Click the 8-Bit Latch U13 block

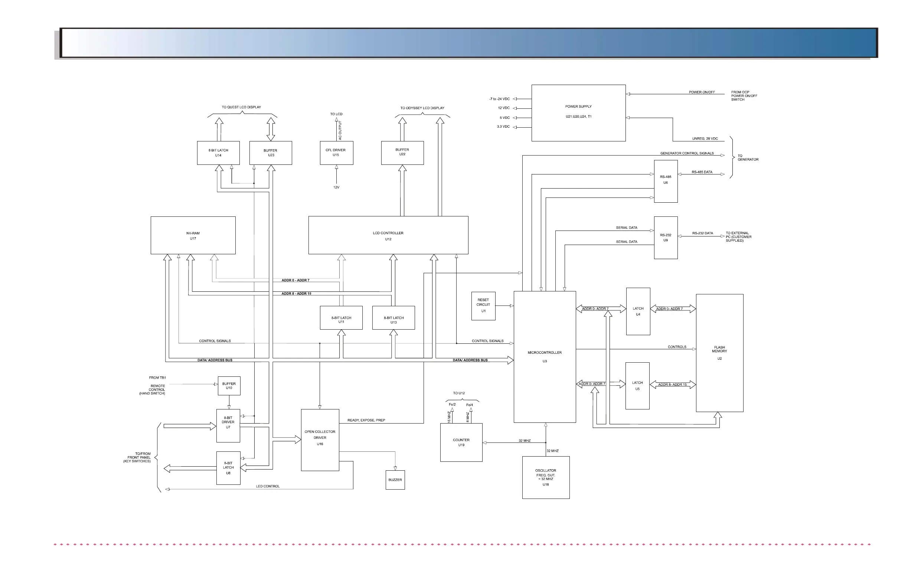tap(393, 317)
